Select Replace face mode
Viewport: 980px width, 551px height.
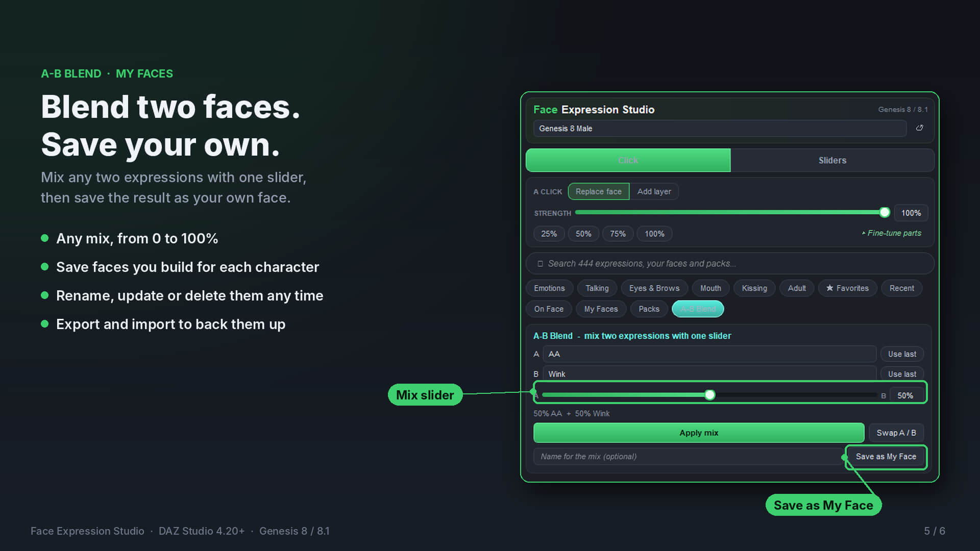[x=598, y=191]
